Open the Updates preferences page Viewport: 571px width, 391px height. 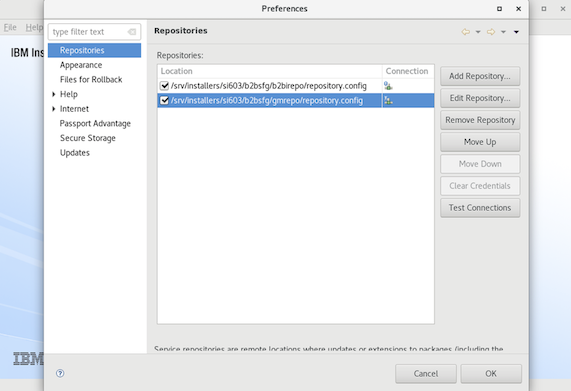pyautogui.click(x=75, y=153)
